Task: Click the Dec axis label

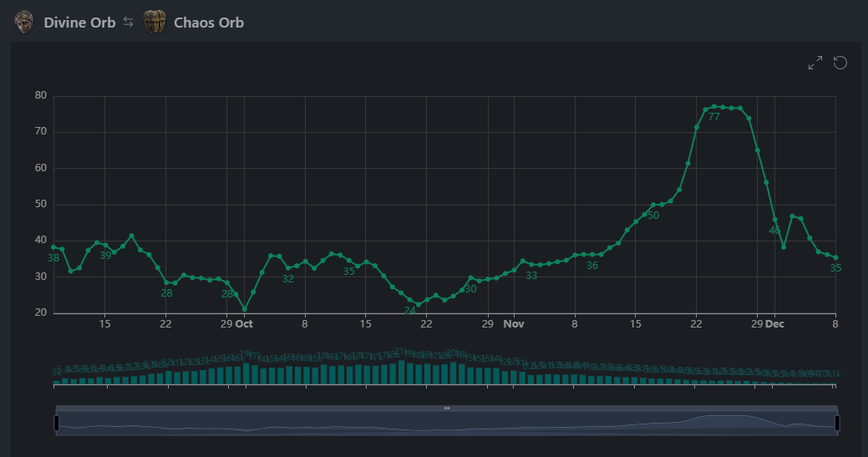Action: click(x=774, y=324)
